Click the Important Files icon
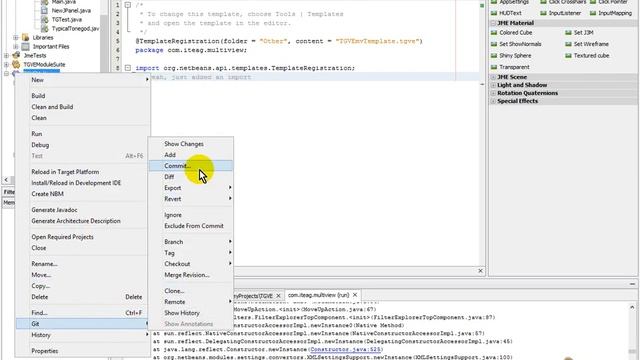Viewport: 640px width, 360px height. [x=25, y=47]
